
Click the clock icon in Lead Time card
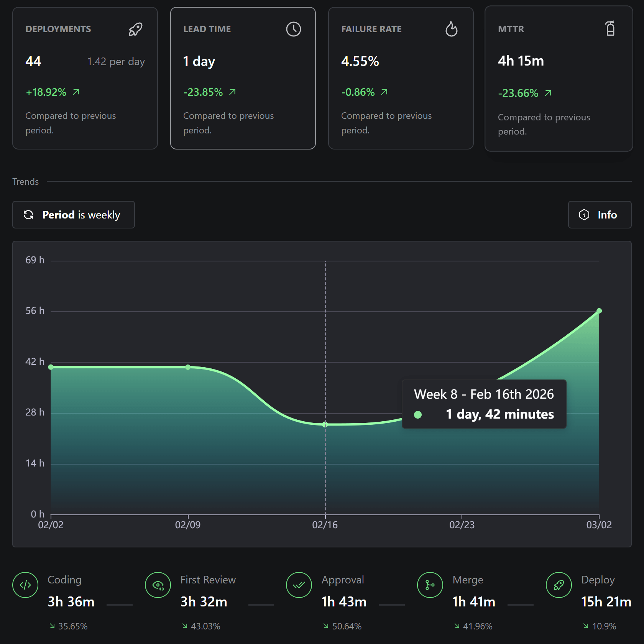[294, 29]
